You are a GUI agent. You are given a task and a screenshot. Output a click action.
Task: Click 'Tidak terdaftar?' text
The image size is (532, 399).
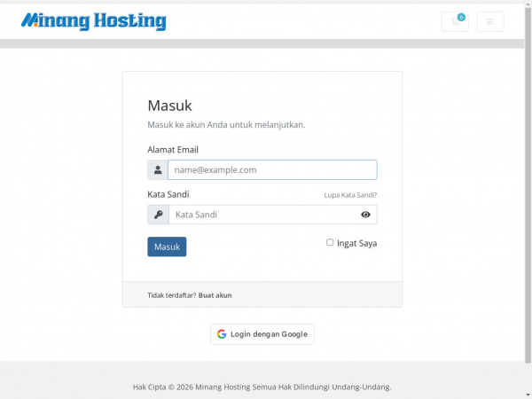[172, 295]
